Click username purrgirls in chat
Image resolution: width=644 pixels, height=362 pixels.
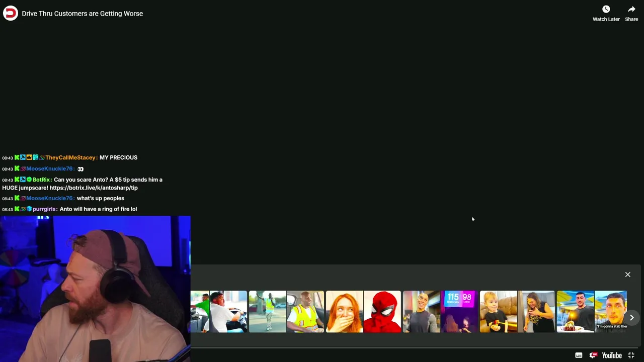click(x=45, y=209)
